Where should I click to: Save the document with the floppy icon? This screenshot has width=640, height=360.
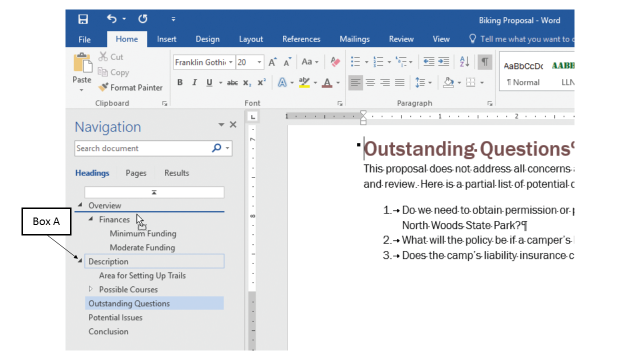(x=83, y=19)
